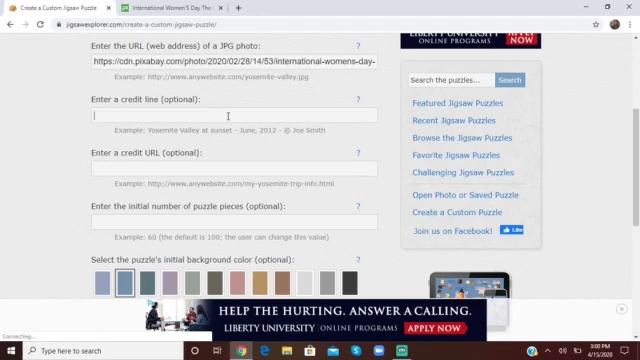The height and width of the screenshot is (360, 640).
Task: Open Microsoft Store from the taskbar
Action: (310, 351)
